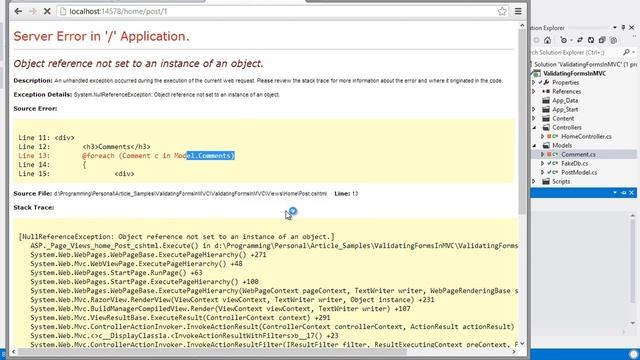640x360 pixels.
Task: Click the Source File path text
Action: 190,193
